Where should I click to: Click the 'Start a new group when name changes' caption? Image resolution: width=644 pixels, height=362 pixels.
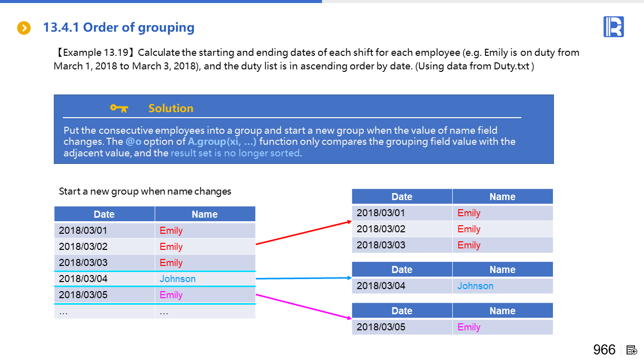point(145,192)
